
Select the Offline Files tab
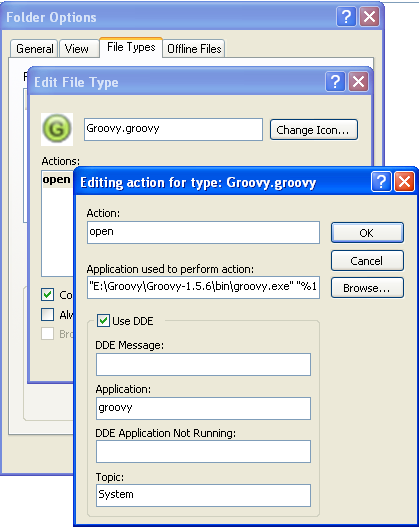(x=194, y=49)
